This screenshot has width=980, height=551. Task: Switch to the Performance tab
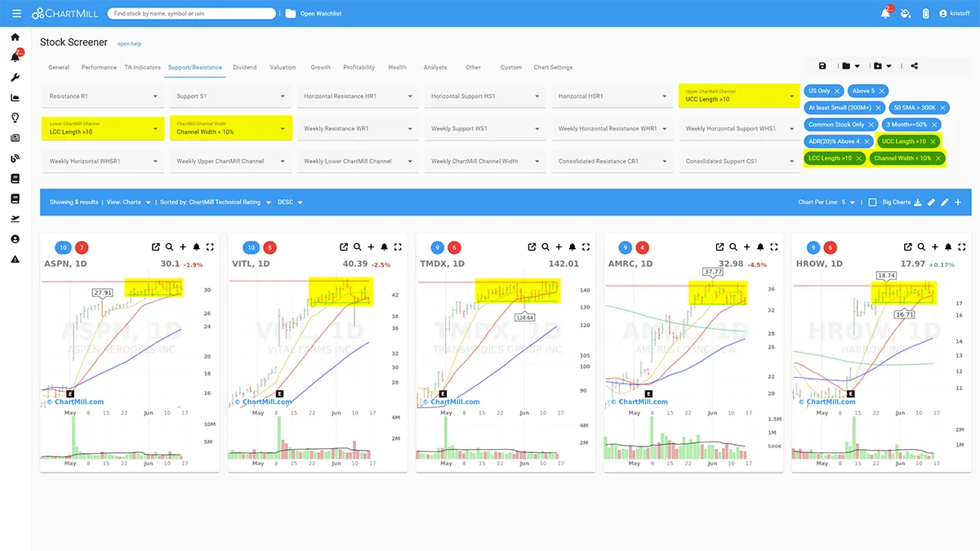click(99, 68)
